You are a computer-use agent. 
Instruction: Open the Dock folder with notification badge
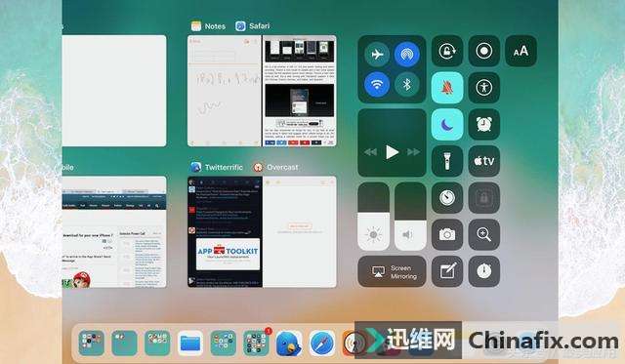point(256,343)
